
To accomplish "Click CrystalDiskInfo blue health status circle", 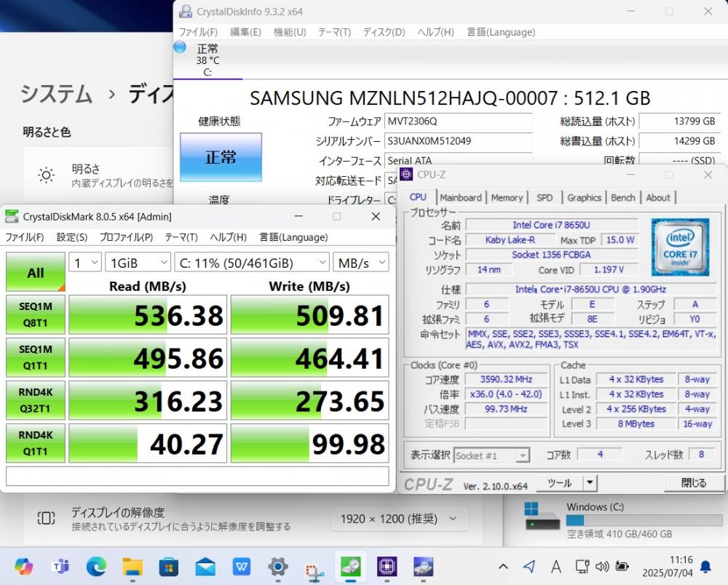I will point(180,47).
